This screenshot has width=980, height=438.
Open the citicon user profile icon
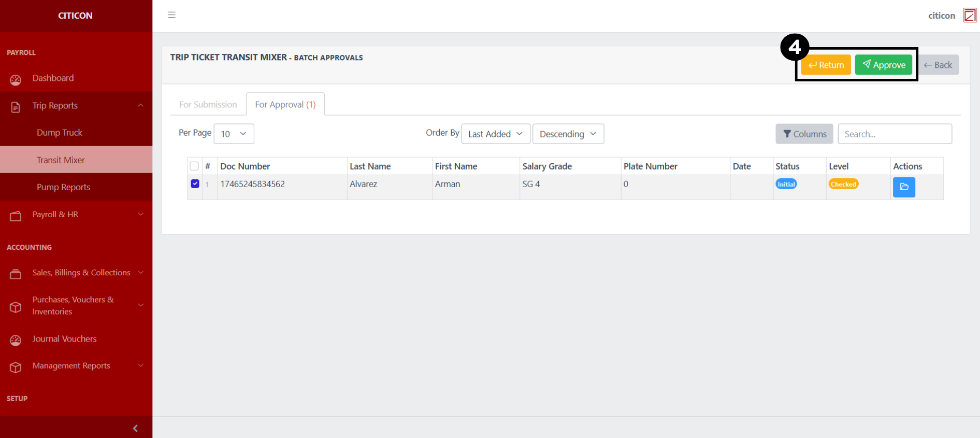[x=969, y=16]
